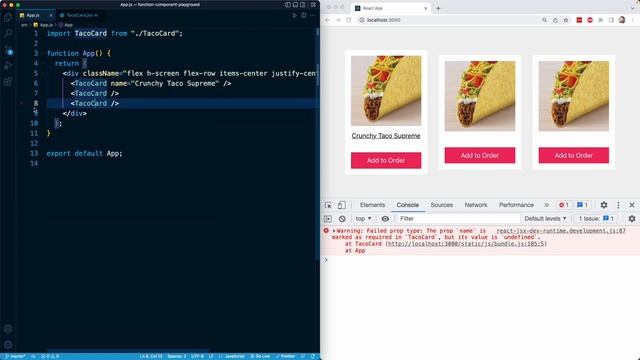Open editor More Actions ellipsis
This screenshot has height=360, width=640.
[313, 16]
